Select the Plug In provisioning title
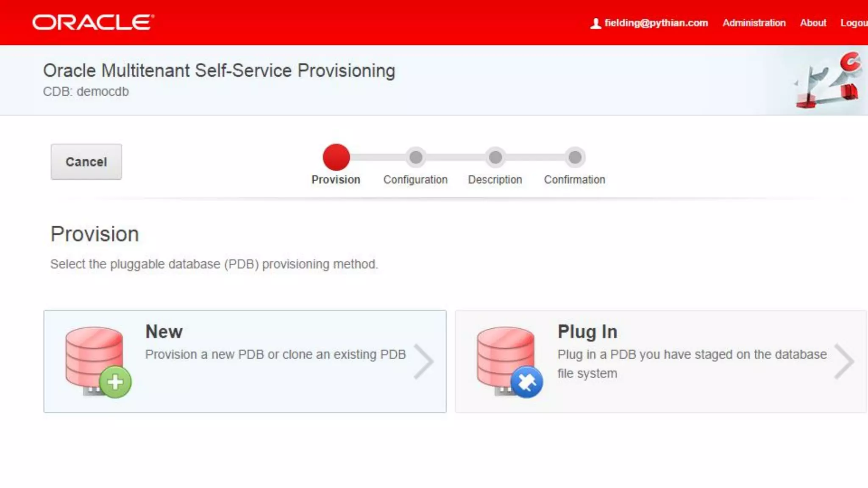 pos(587,332)
